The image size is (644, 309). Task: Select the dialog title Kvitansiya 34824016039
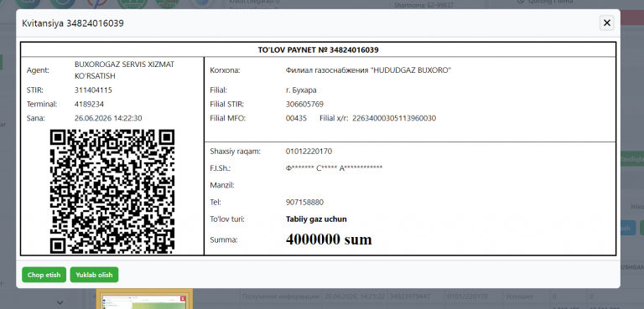(x=73, y=23)
